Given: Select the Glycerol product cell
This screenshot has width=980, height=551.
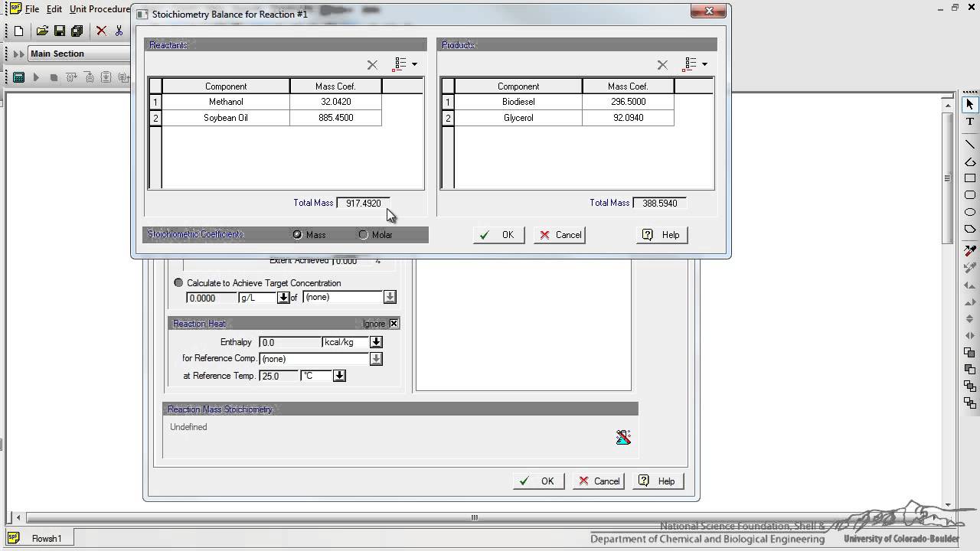Looking at the screenshot, I should [518, 118].
